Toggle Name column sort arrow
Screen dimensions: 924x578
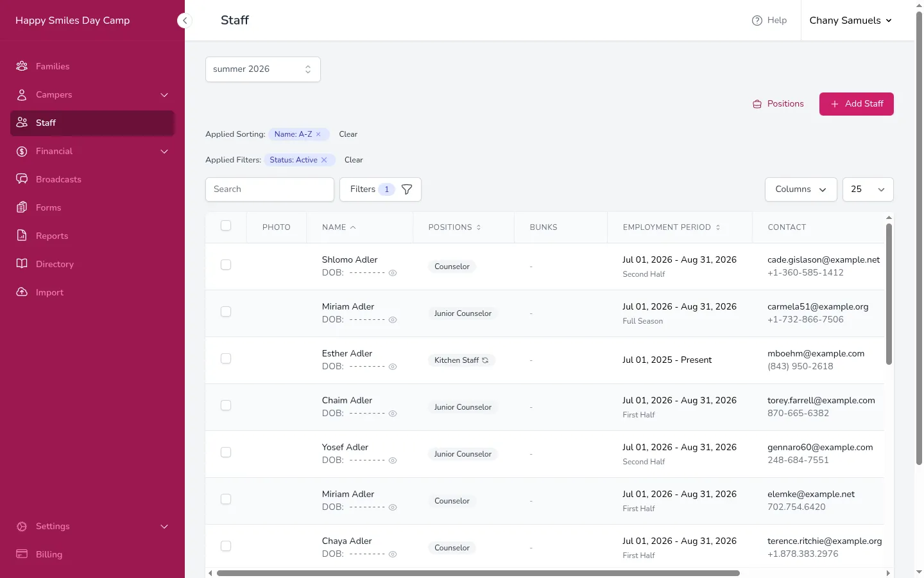click(x=353, y=227)
